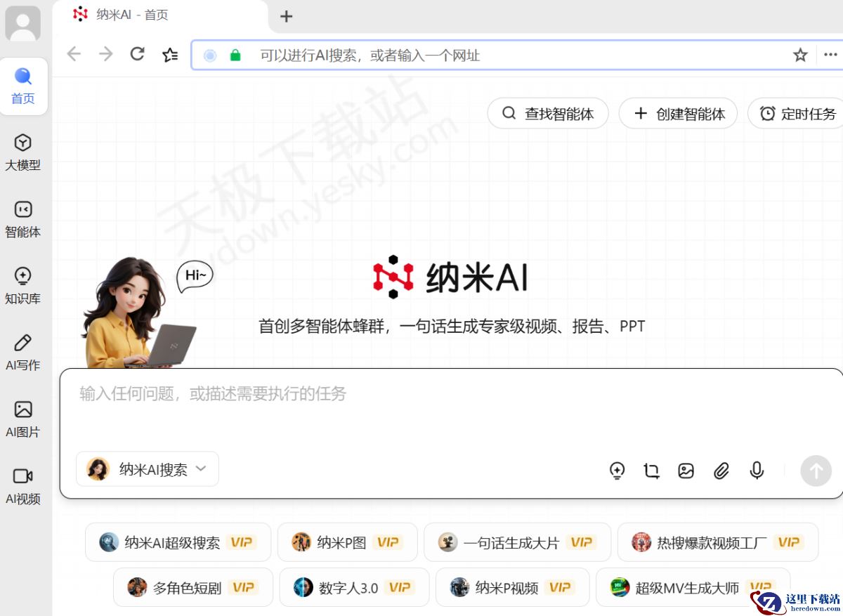The height and width of the screenshot is (616, 843).
Task: Click the 查找智能体 button
Action: (548, 113)
